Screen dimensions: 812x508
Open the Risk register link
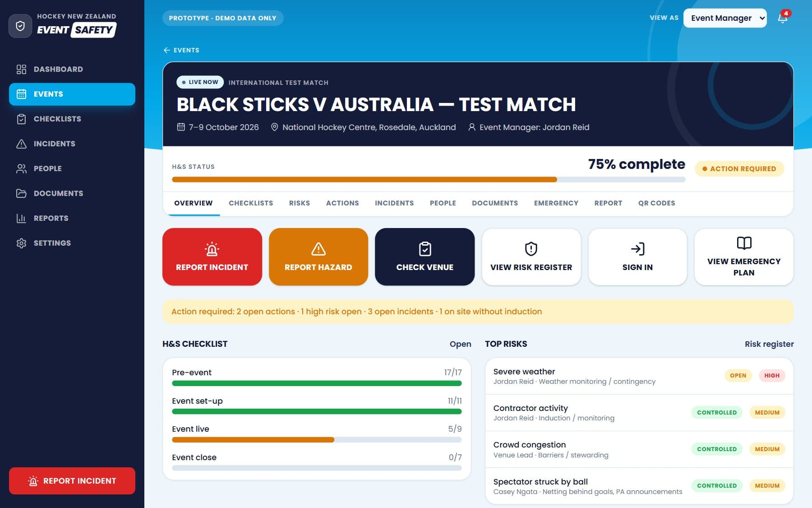[769, 344]
